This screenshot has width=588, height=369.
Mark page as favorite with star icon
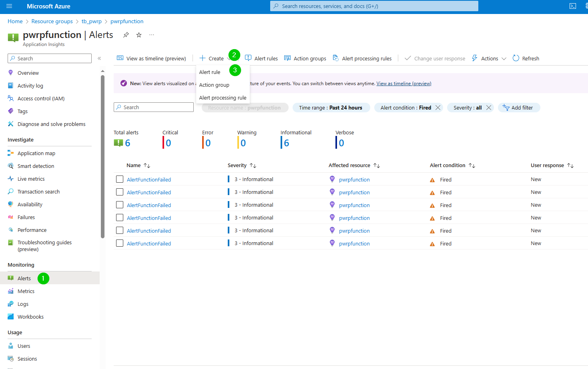(x=139, y=35)
